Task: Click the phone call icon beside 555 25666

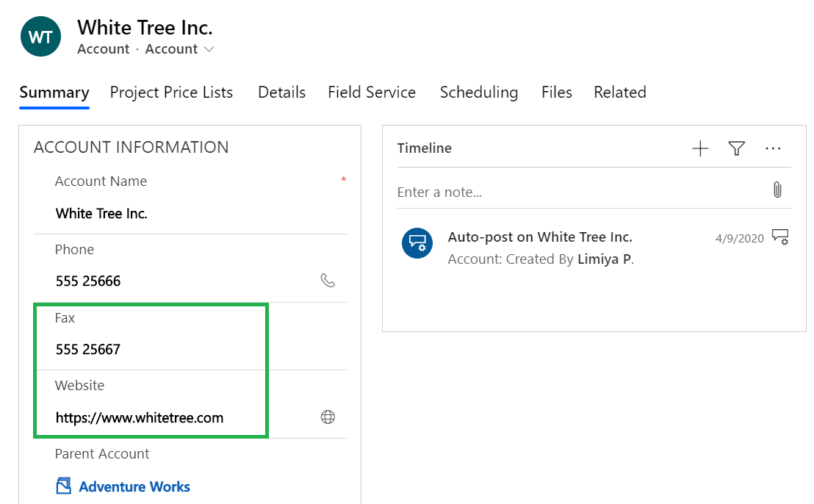Action: (x=328, y=281)
